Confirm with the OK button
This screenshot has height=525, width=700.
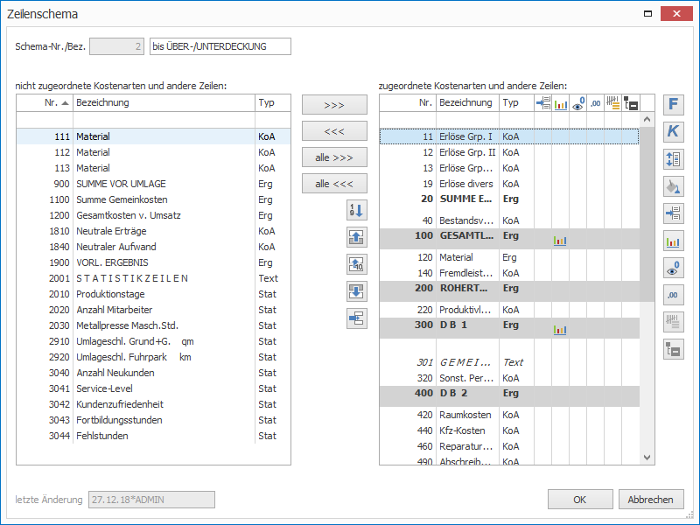click(x=580, y=500)
